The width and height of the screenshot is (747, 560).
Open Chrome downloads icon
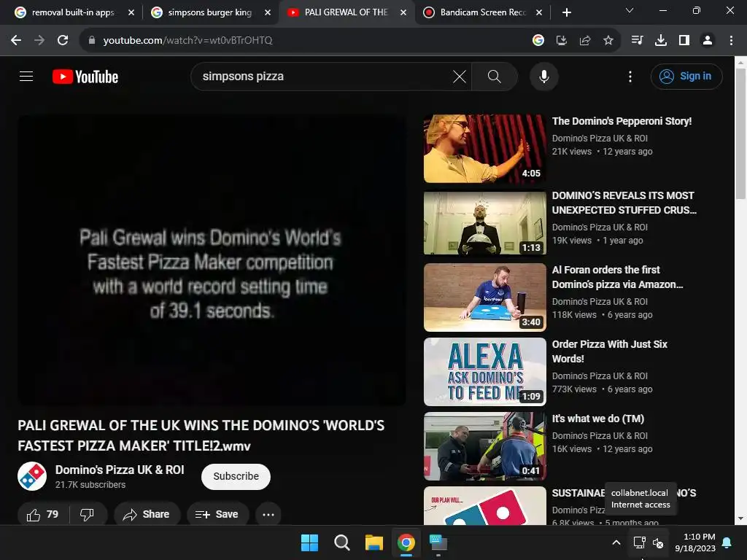tap(661, 41)
